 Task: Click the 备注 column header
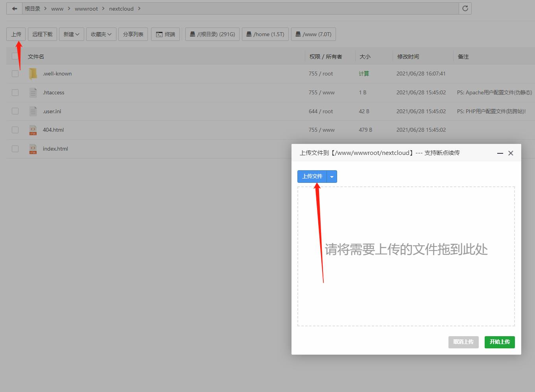tap(463, 57)
